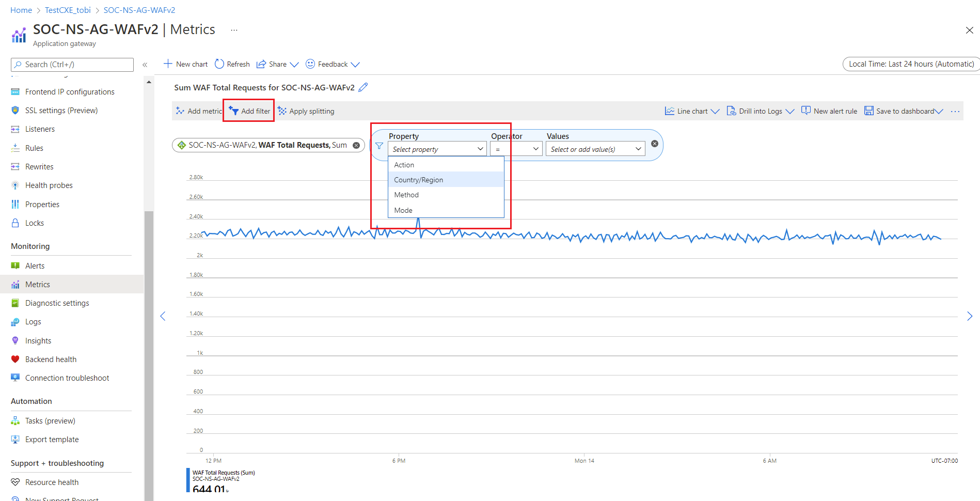Click the pencil icon to edit chart title
This screenshot has height=501, width=980.
pos(363,87)
